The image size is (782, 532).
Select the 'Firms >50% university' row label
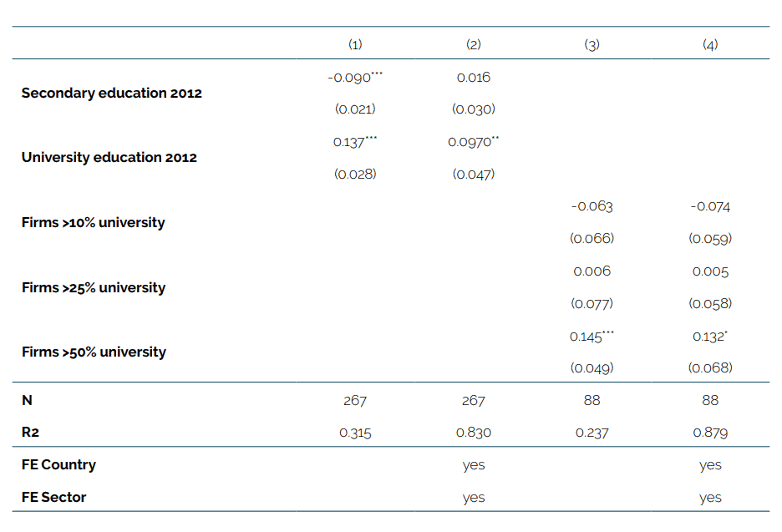[93, 352]
